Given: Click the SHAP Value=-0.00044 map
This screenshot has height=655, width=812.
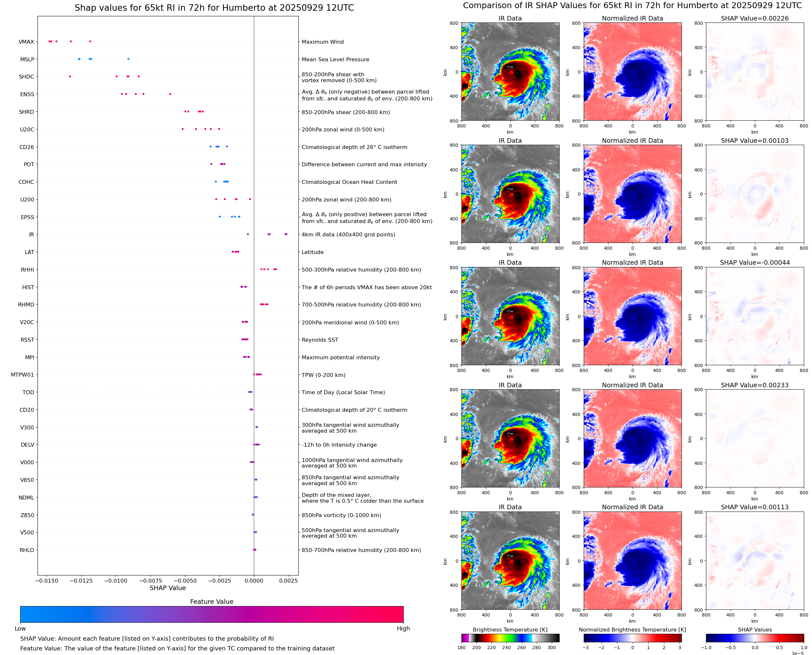Looking at the screenshot, I should pos(755,316).
